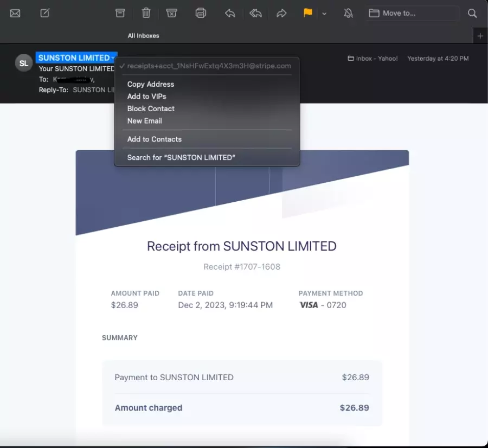Delete the email with the trash icon
Screen dimensions: 488x448
tap(146, 13)
